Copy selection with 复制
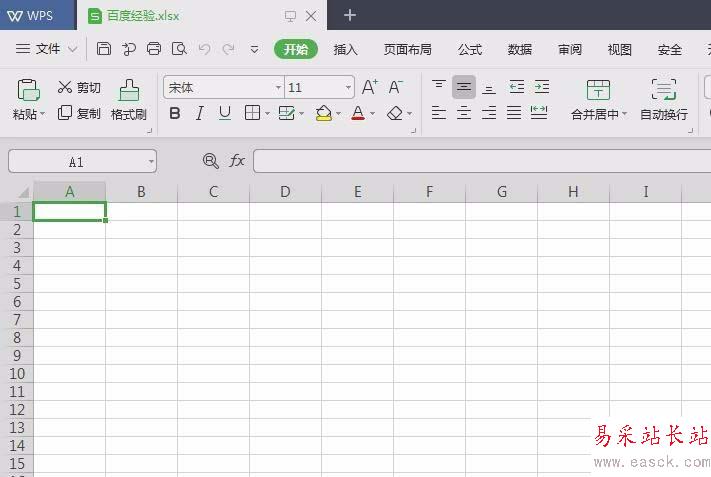711x477 pixels. 79,113
